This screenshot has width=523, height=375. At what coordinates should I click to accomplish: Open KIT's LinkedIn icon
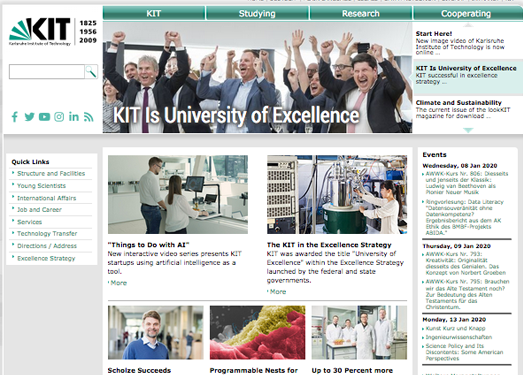point(74,116)
